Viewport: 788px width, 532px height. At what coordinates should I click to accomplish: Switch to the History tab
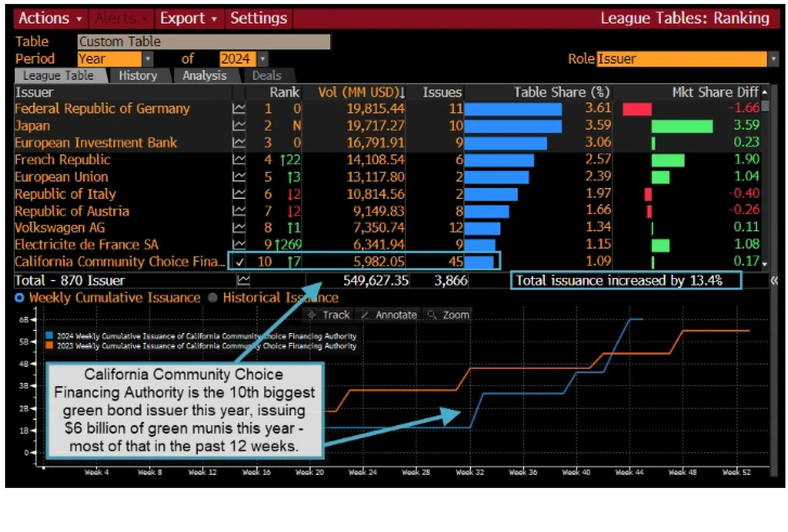138,76
